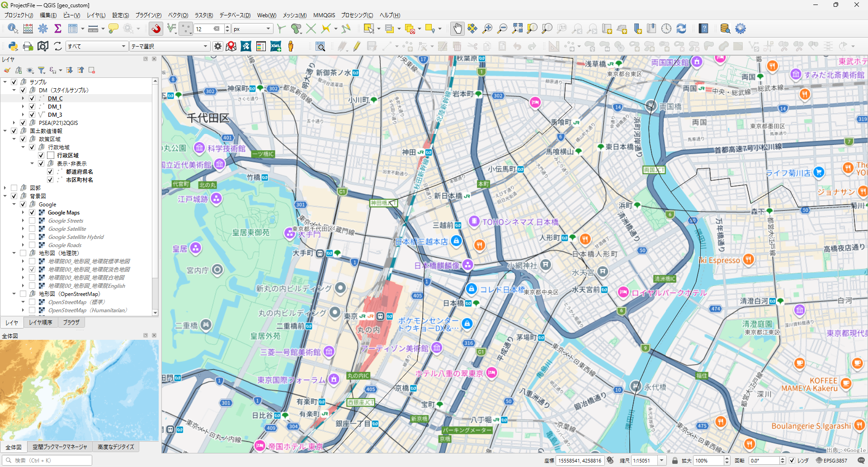Open the ベクタ(O) menu

click(x=178, y=15)
